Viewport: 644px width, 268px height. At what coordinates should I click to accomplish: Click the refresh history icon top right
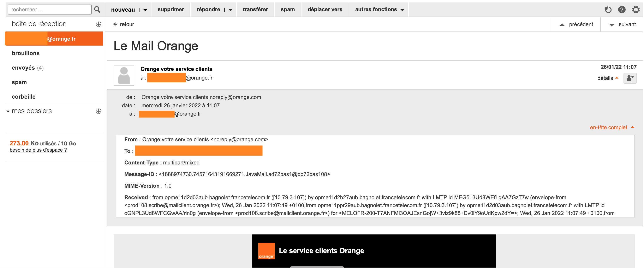click(608, 10)
